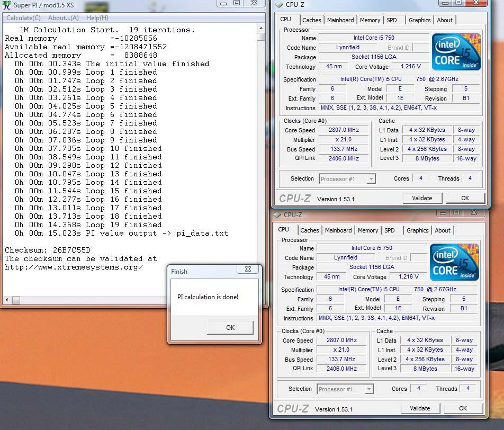Switch to Memory tab in top CPU-Z
504x430 pixels.
click(370, 20)
